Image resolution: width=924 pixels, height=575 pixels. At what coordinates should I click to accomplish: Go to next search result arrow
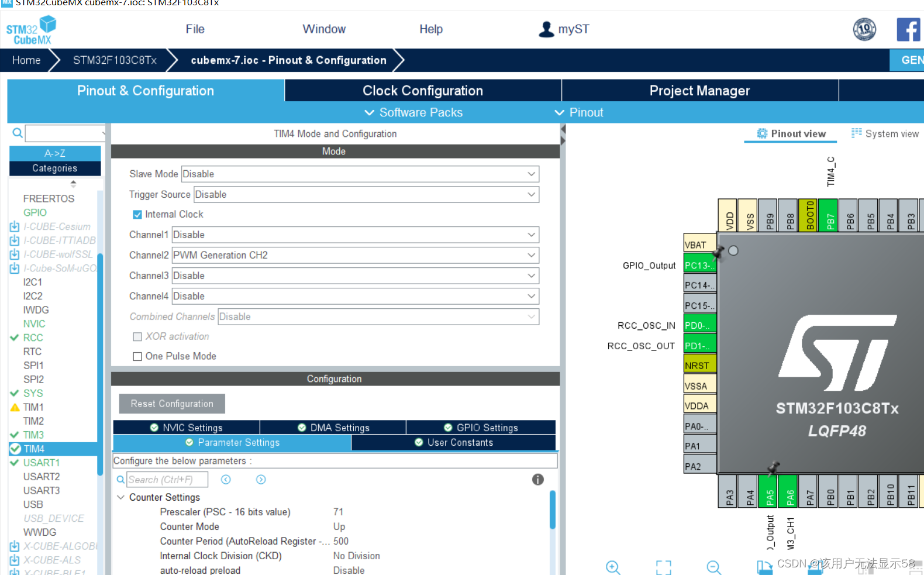click(x=261, y=480)
